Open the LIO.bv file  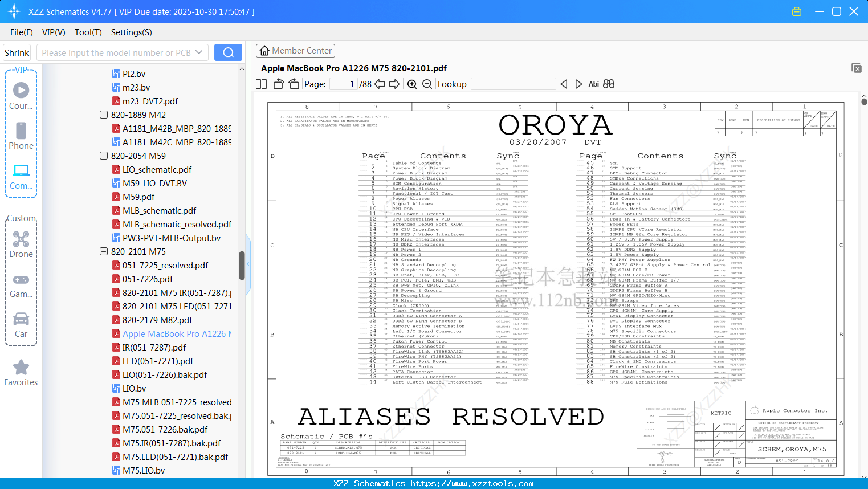134,388
